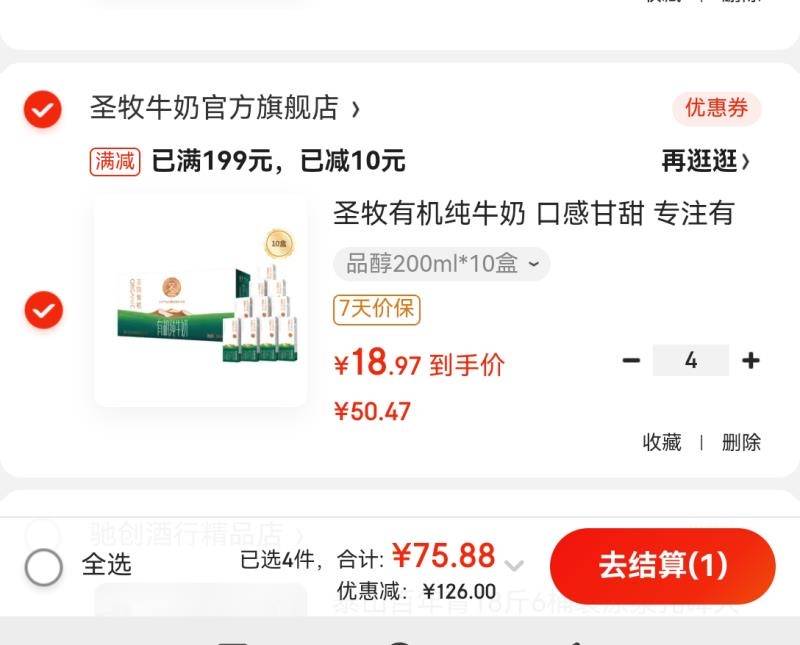Tap 收藏 to favorite the milk
This screenshot has width=800, height=645.
[x=662, y=442]
